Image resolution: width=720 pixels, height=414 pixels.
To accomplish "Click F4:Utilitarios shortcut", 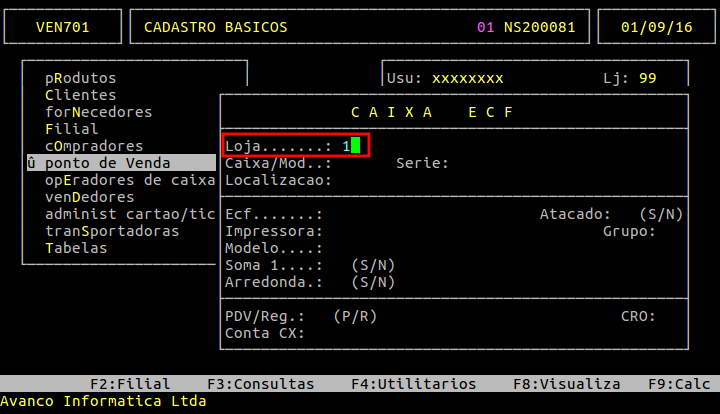I will pos(414,384).
